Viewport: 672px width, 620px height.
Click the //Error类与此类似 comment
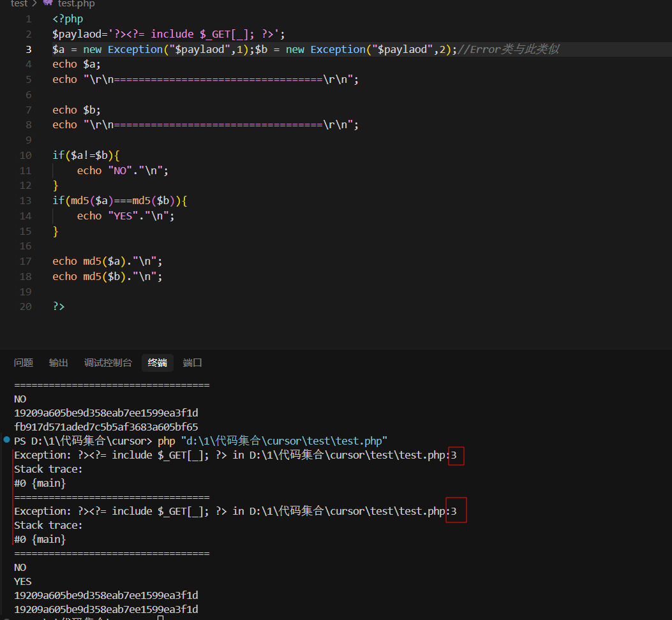[x=508, y=49]
